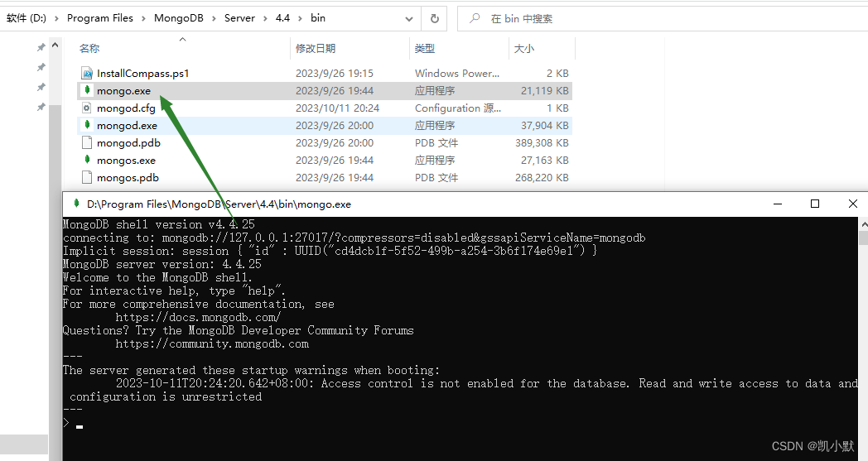The height and width of the screenshot is (461, 868).
Task: Click the console prompt cursor line
Action: 73,424
